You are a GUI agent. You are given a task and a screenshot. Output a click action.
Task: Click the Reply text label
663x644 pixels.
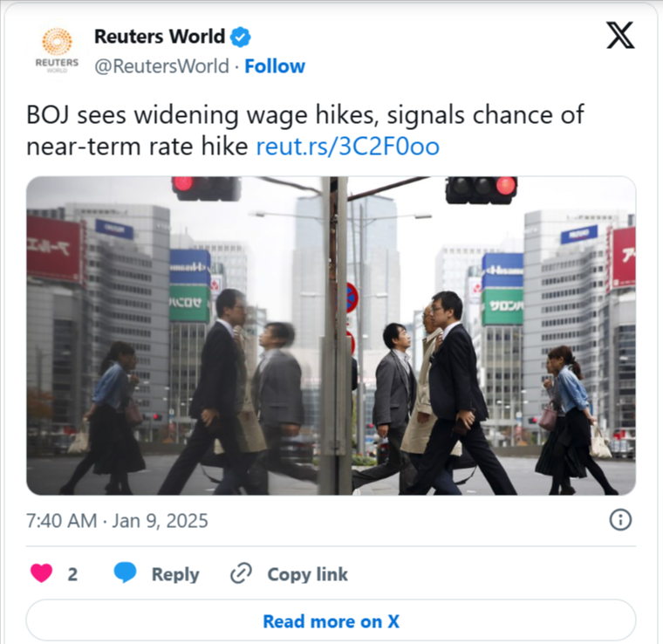coord(175,574)
